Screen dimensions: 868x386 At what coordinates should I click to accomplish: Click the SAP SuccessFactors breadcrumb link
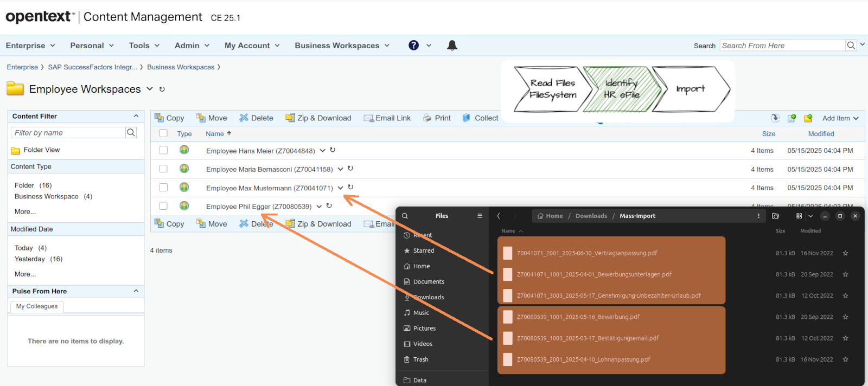click(x=92, y=67)
